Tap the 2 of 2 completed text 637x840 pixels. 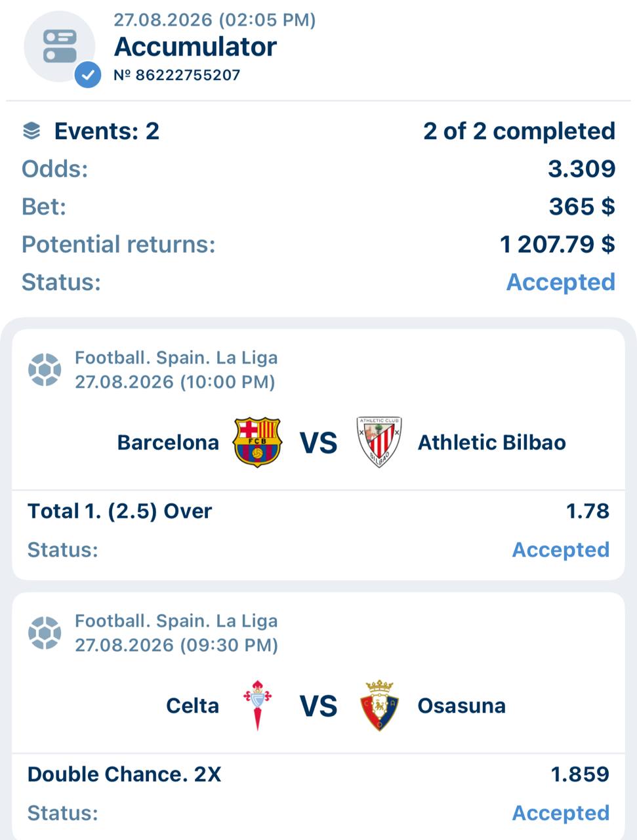(519, 131)
